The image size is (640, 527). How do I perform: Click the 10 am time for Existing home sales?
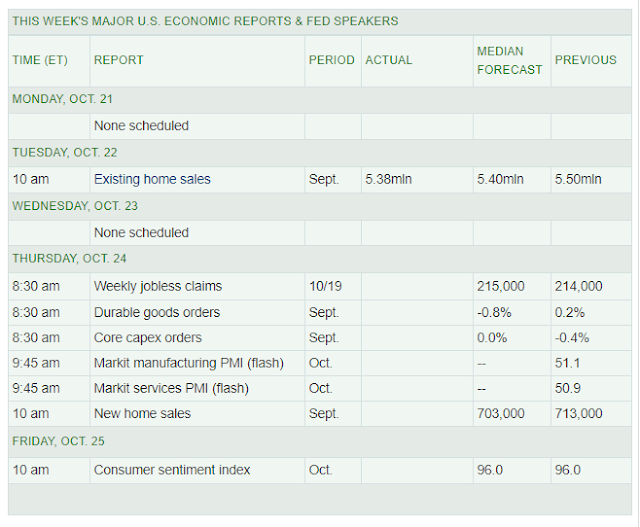(31, 179)
